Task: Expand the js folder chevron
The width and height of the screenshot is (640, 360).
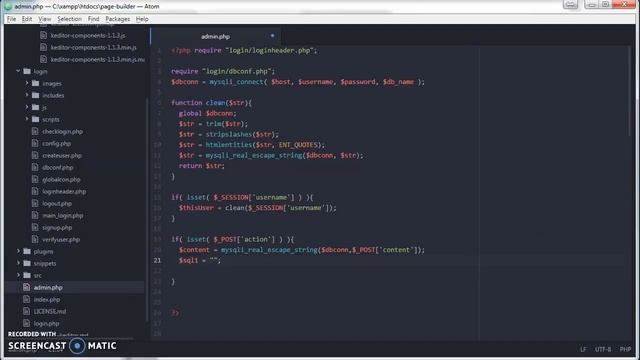Action: pos(27,107)
